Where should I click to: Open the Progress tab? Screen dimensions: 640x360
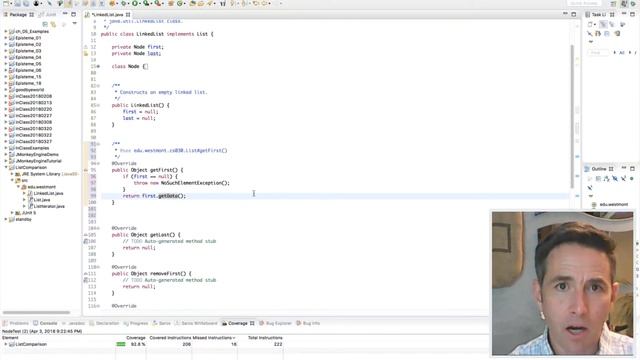(136, 323)
